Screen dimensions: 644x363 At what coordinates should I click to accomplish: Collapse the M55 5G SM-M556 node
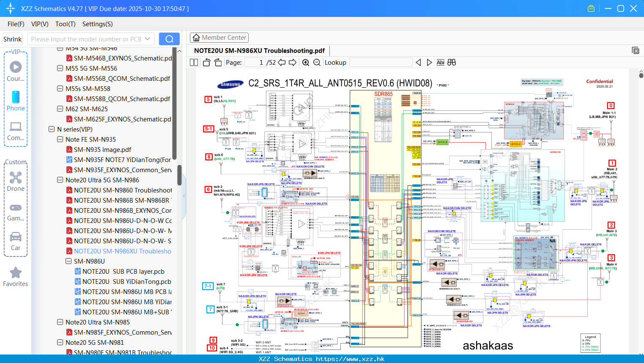click(x=60, y=68)
